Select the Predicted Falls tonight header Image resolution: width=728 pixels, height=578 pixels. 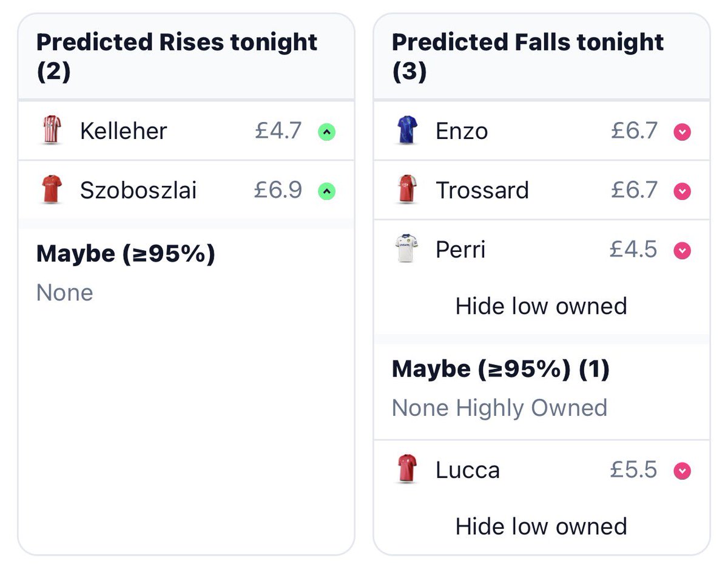click(528, 56)
